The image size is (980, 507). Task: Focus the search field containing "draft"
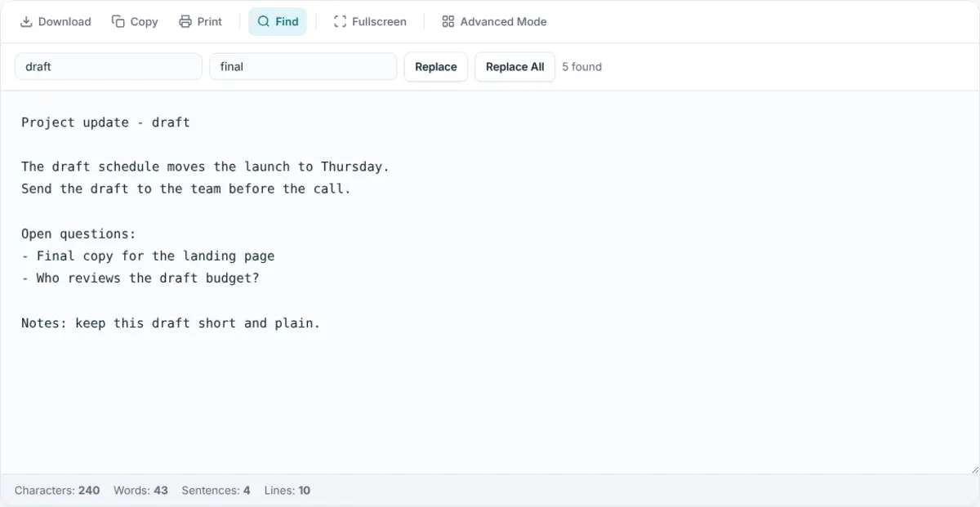tap(109, 67)
